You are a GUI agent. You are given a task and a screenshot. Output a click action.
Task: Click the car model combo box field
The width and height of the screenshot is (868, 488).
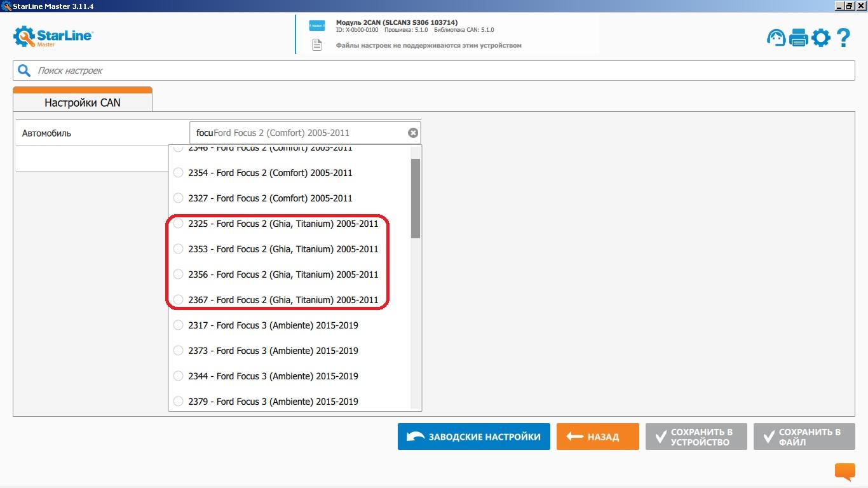305,133
